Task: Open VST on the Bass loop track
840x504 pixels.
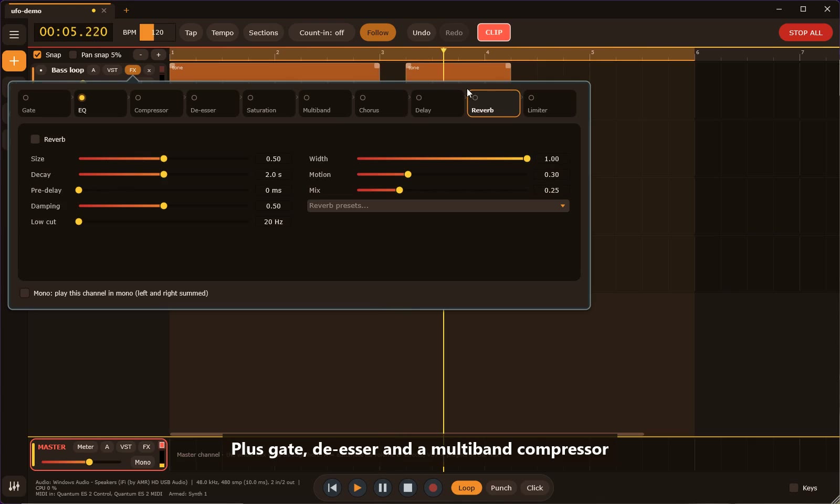Action: pos(112,70)
